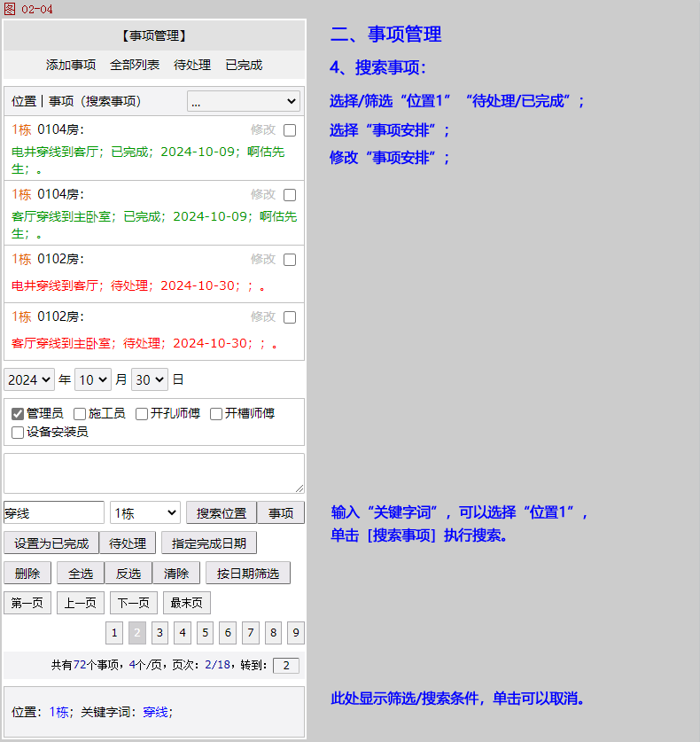The width and height of the screenshot is (700, 742).
Task: Open the 添加事项 menu item
Action: (x=71, y=65)
